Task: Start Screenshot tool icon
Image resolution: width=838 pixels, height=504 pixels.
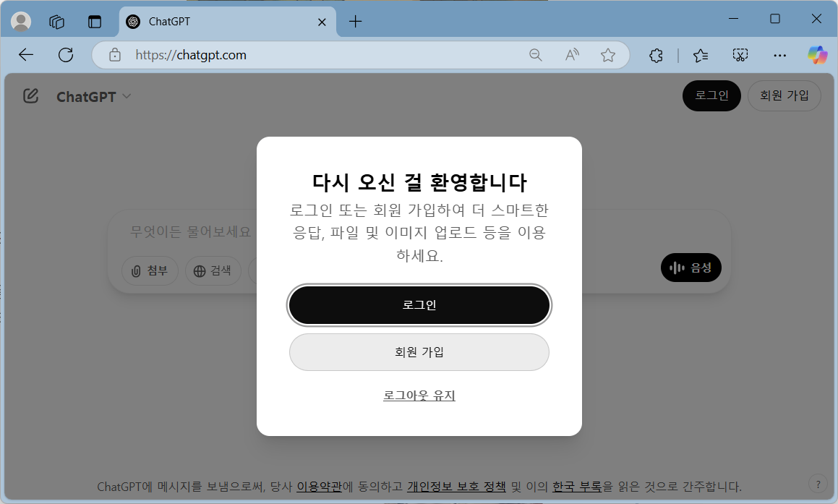Action: click(740, 55)
